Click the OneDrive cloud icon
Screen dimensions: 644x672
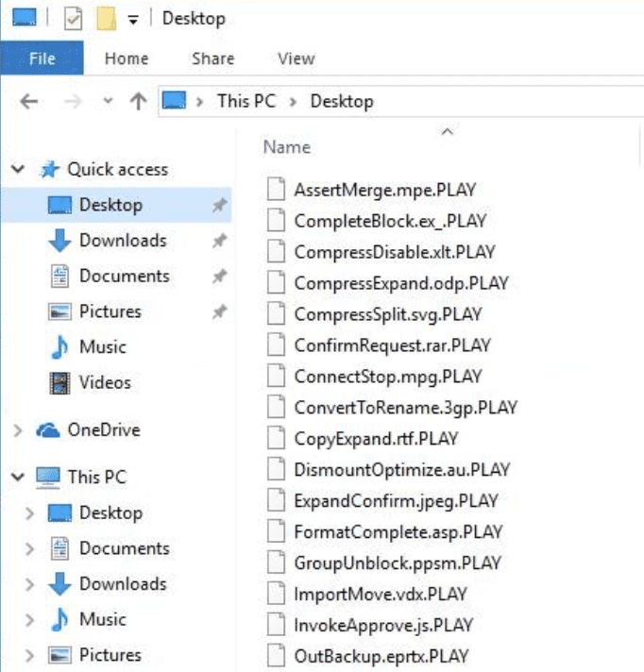pyautogui.click(x=48, y=430)
